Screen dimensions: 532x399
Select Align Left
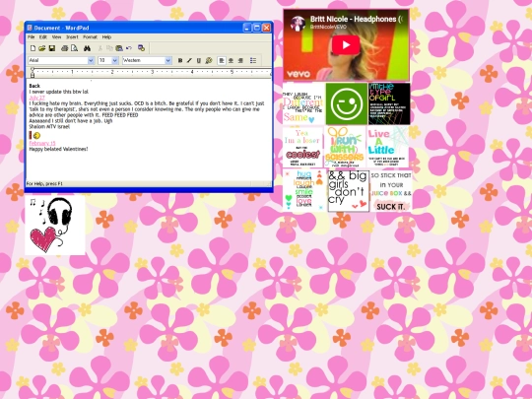222,60
